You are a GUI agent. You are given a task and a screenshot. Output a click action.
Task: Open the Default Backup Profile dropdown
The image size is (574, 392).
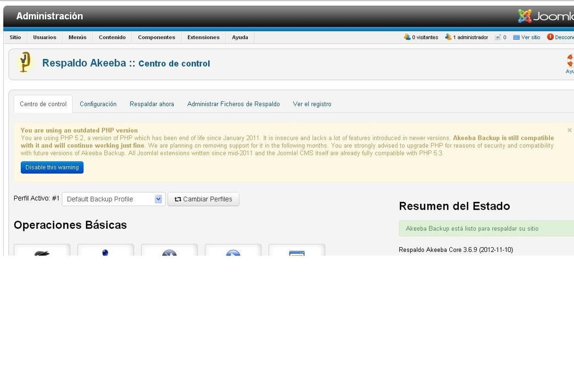[x=113, y=199]
